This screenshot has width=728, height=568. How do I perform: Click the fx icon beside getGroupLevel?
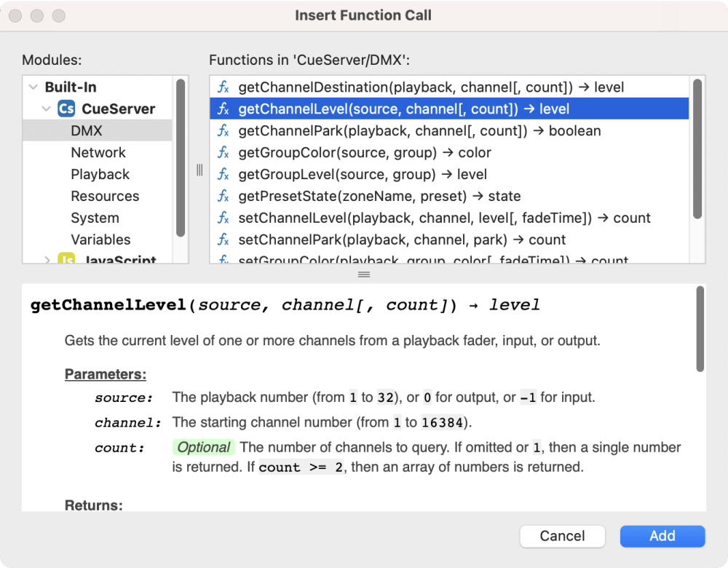pyautogui.click(x=223, y=175)
